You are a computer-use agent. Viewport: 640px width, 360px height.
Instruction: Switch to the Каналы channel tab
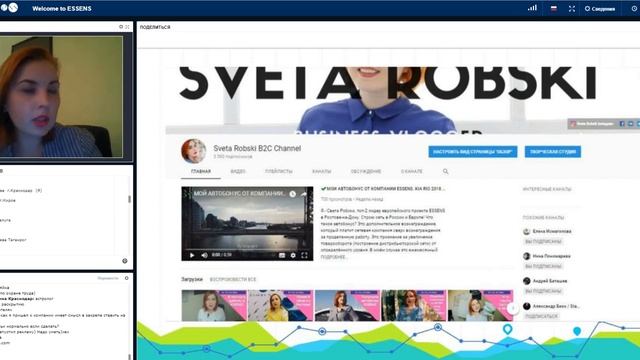322,171
